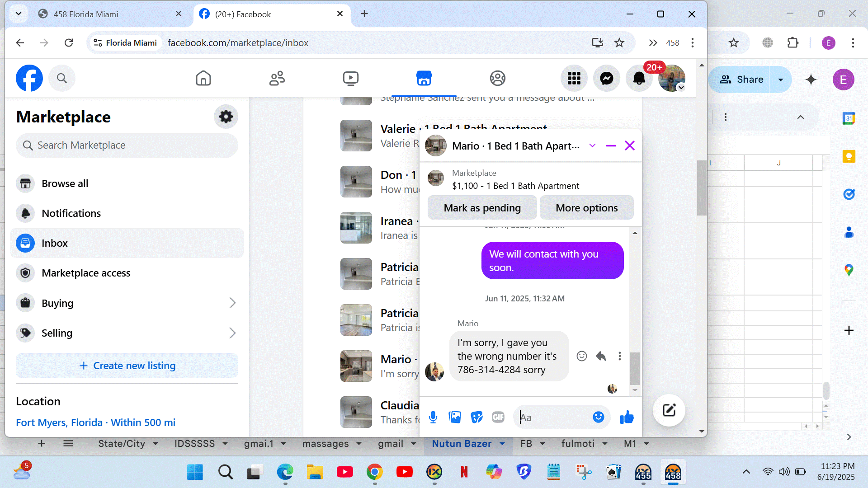The height and width of the screenshot is (488, 868).
Task: Open Marketplace settings gear
Action: click(226, 117)
